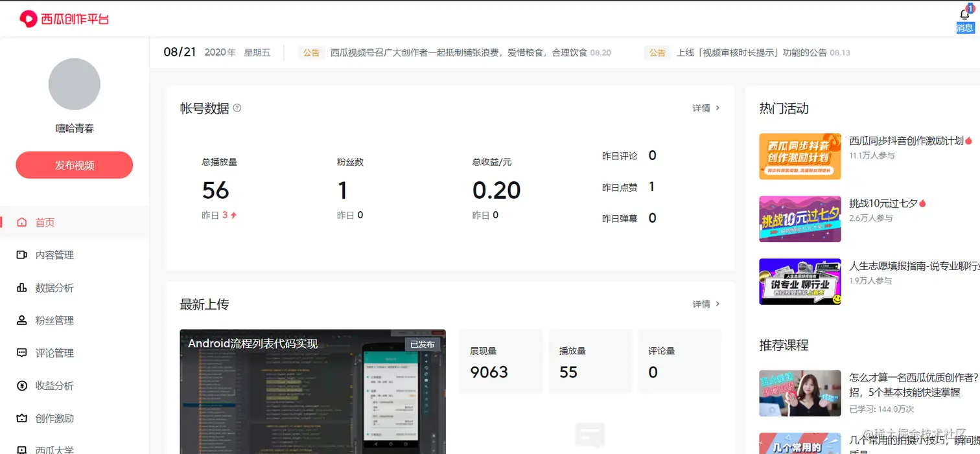Click the 发布视频 button

[x=75, y=165]
